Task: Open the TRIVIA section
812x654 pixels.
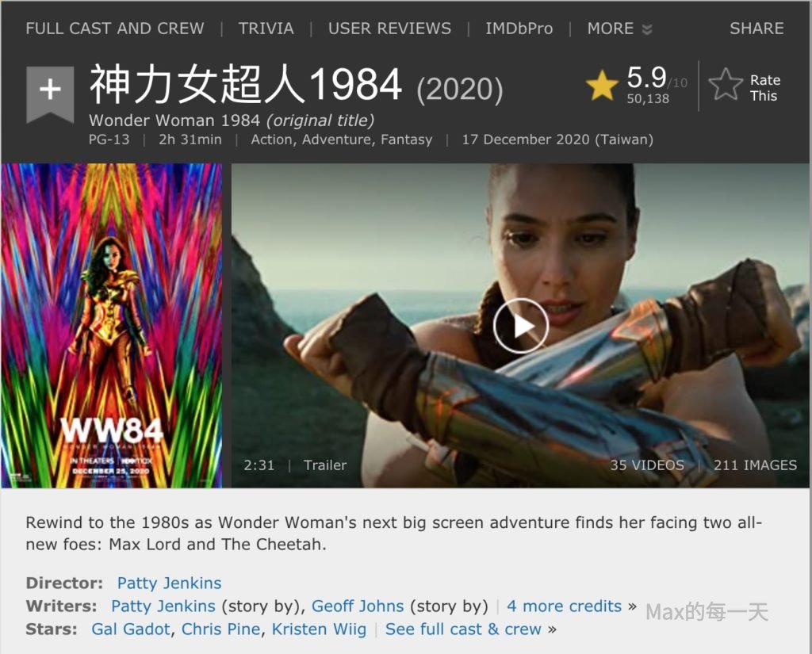Action: [x=266, y=29]
